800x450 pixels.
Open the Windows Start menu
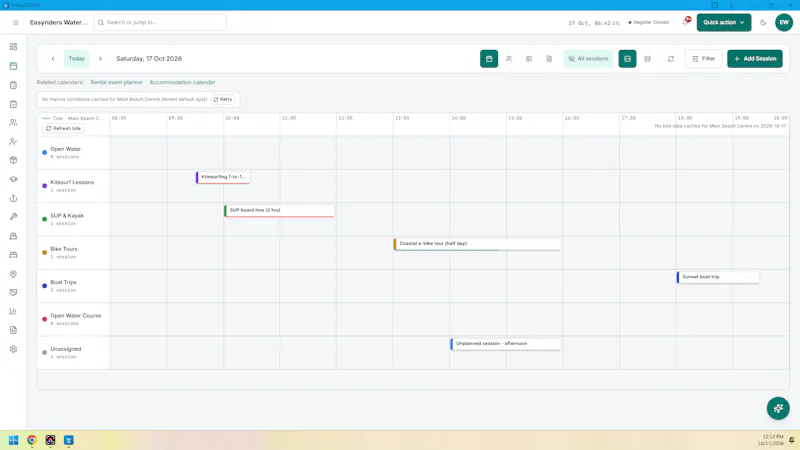(13, 440)
